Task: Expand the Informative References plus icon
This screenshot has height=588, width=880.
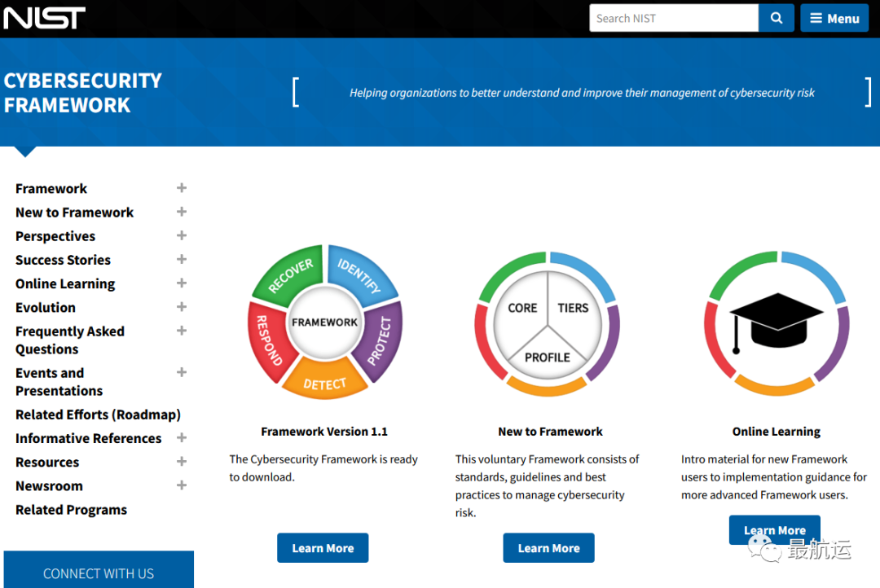Action: click(x=181, y=437)
